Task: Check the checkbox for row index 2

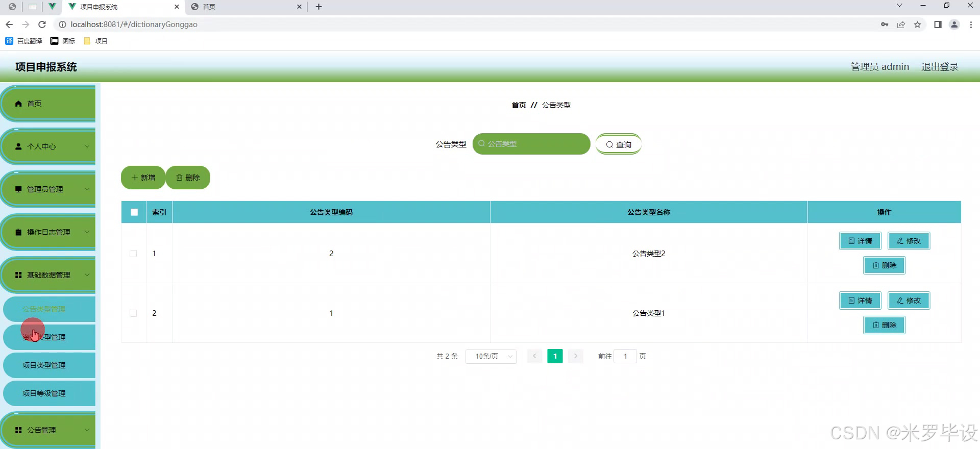Action: (x=133, y=313)
